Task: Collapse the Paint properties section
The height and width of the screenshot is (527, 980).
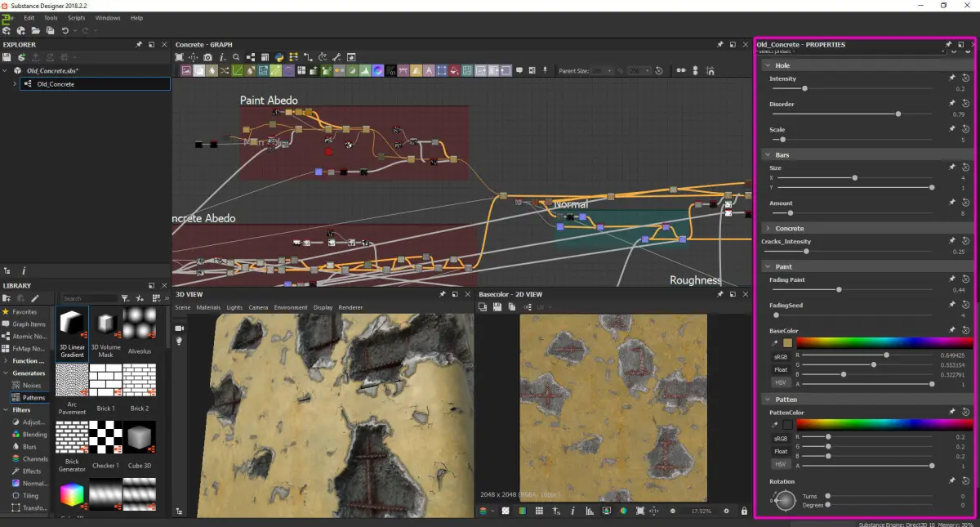Action: [x=767, y=266]
